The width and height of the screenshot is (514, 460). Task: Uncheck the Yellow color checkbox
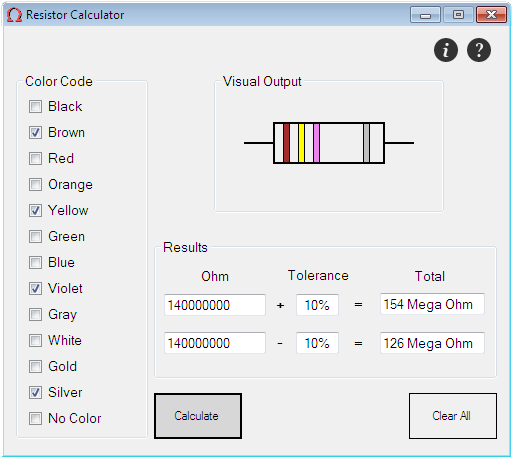tap(35, 211)
